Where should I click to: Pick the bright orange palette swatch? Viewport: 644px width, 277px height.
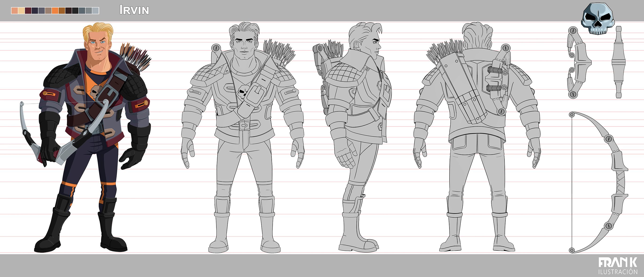coord(55,11)
